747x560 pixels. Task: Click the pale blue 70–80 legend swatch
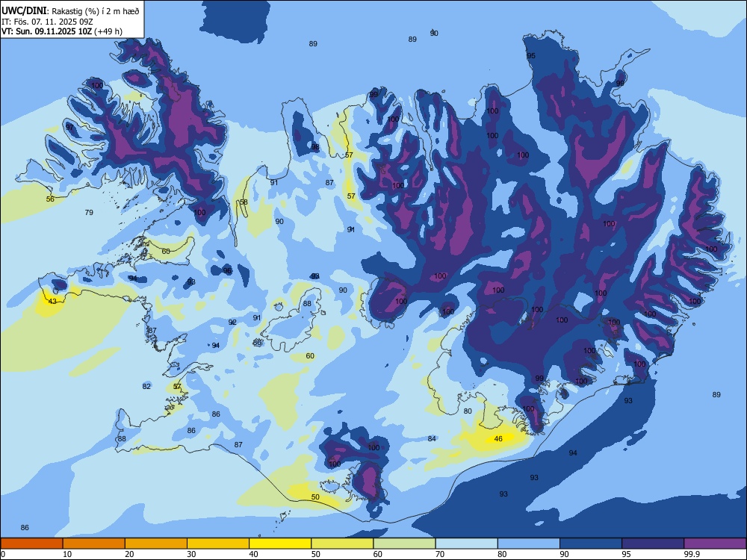click(x=466, y=544)
